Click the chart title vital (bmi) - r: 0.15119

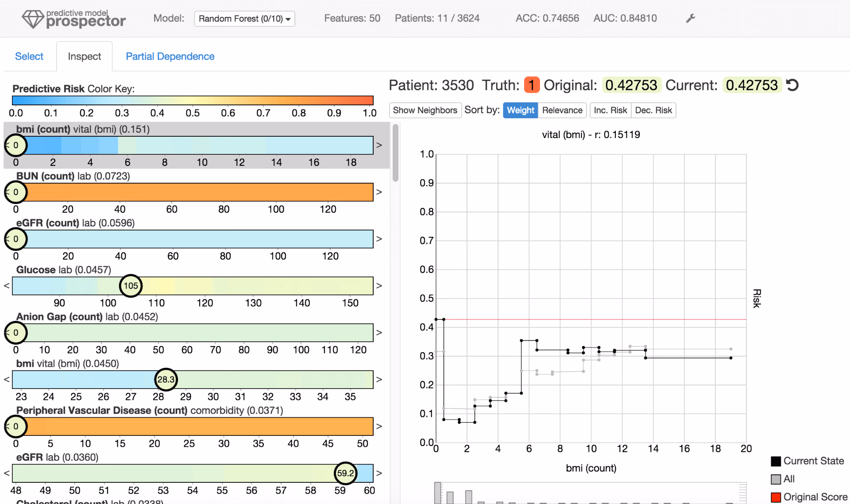(591, 135)
